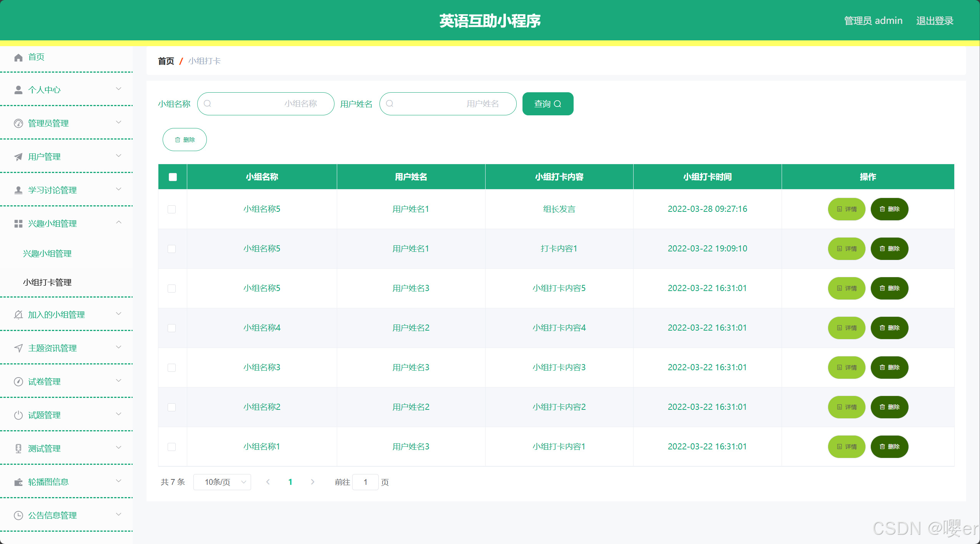Click the power icon beside 试题管理

tap(18, 415)
